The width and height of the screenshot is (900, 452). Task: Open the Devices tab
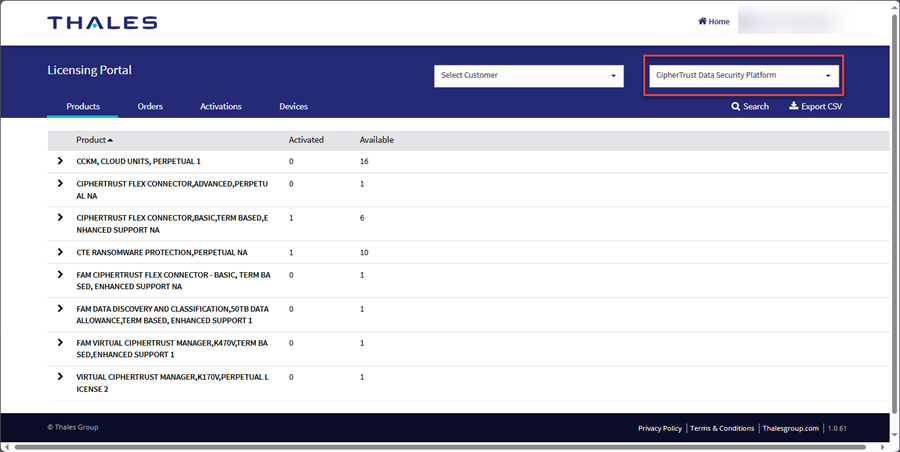tap(293, 106)
